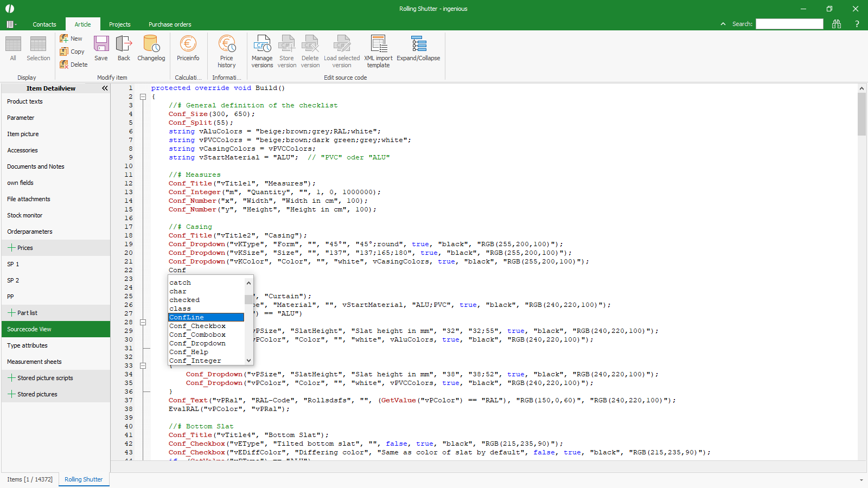This screenshot has width=868, height=488.
Task: Go to Documents and Notes
Action: click(36, 166)
